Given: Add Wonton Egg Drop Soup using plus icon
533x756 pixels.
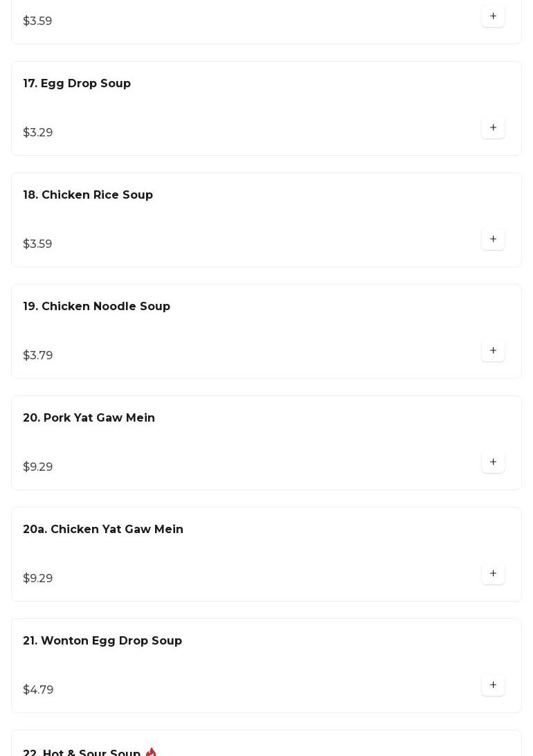Looking at the screenshot, I should tap(493, 685).
